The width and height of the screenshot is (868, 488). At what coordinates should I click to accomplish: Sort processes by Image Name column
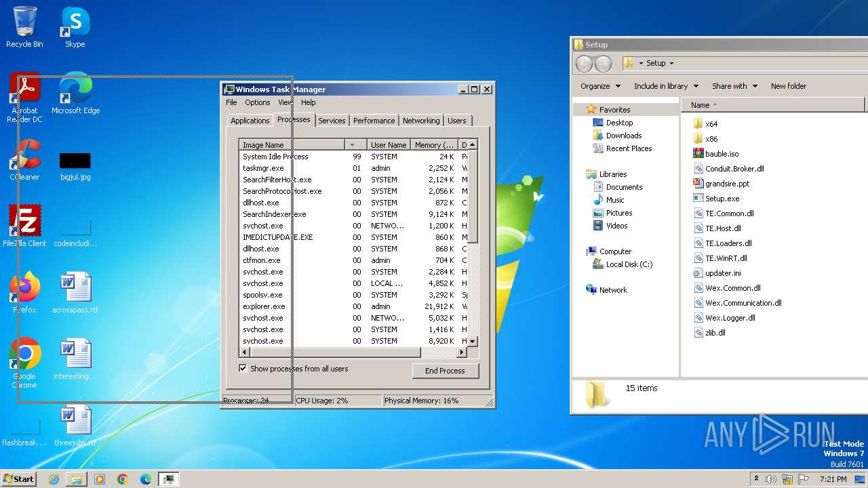[x=292, y=145]
